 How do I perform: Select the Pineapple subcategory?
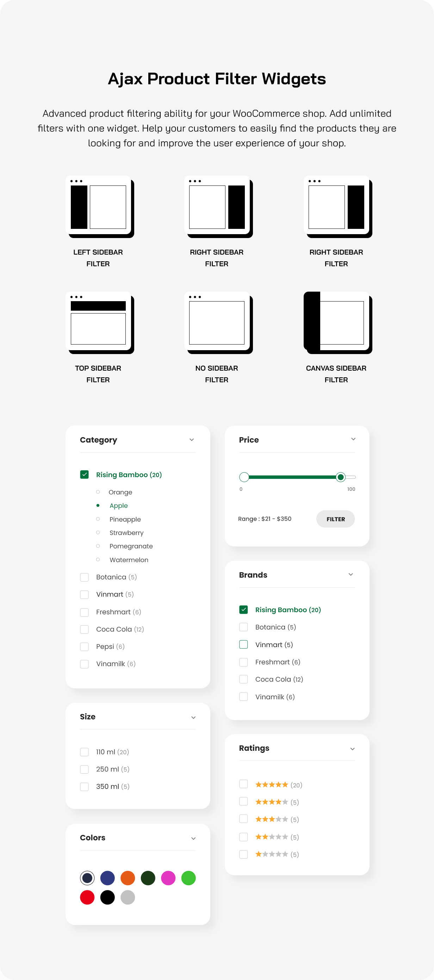click(x=125, y=519)
